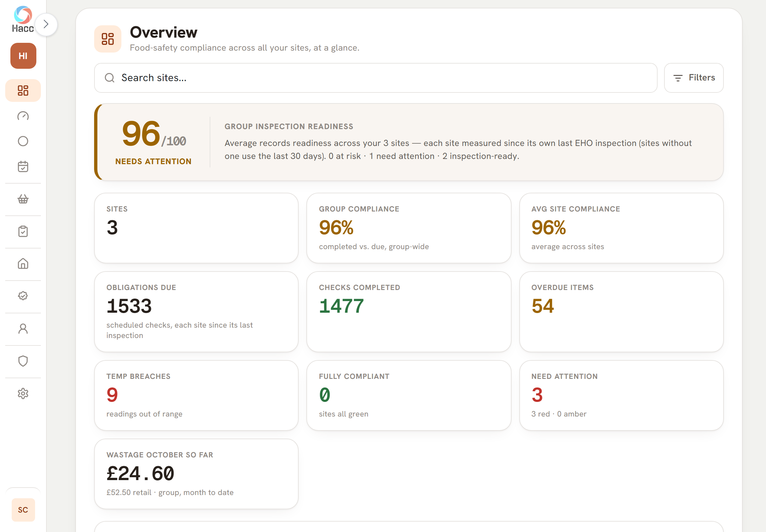
Task: Open the clipboard checklist icon in the sidebar
Action: pyautogui.click(x=23, y=231)
